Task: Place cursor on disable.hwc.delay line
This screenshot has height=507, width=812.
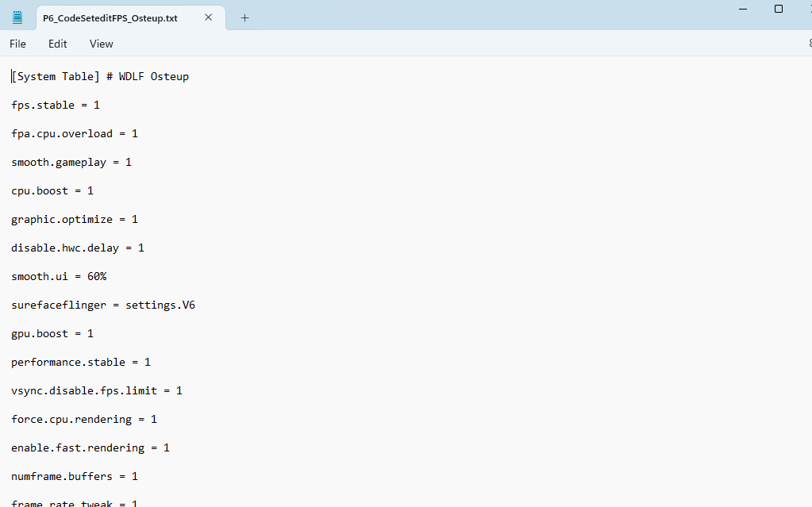Action: 78,248
